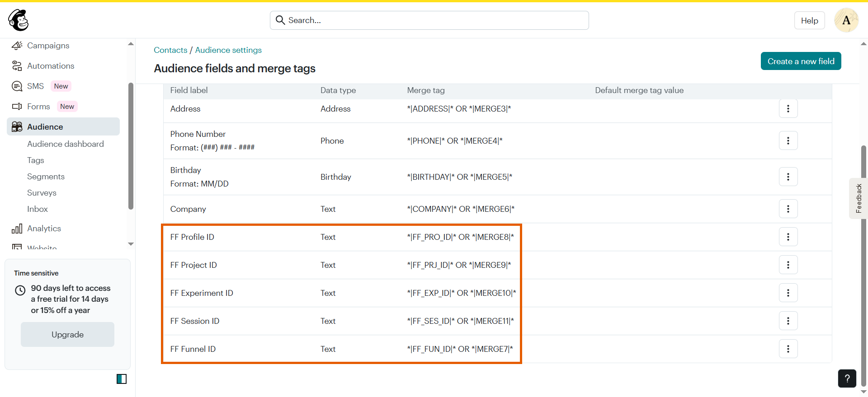The width and height of the screenshot is (868, 397).
Task: Click the Automations icon in sidebar
Action: [x=17, y=66]
